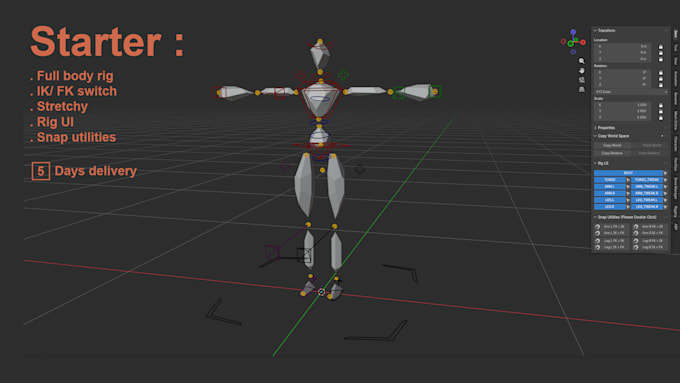Click the 3D cursor at world origin
This screenshot has width=680, height=383.
coord(321,292)
